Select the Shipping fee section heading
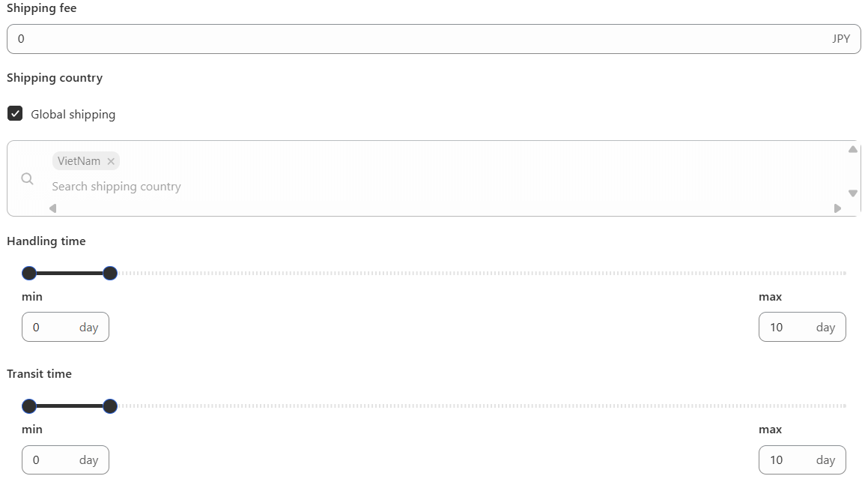The height and width of the screenshot is (482, 868). [41, 8]
